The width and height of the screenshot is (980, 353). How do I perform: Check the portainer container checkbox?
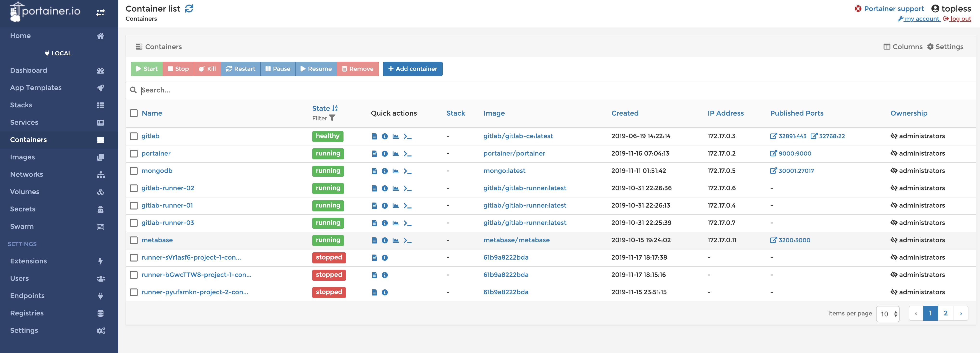134,153
